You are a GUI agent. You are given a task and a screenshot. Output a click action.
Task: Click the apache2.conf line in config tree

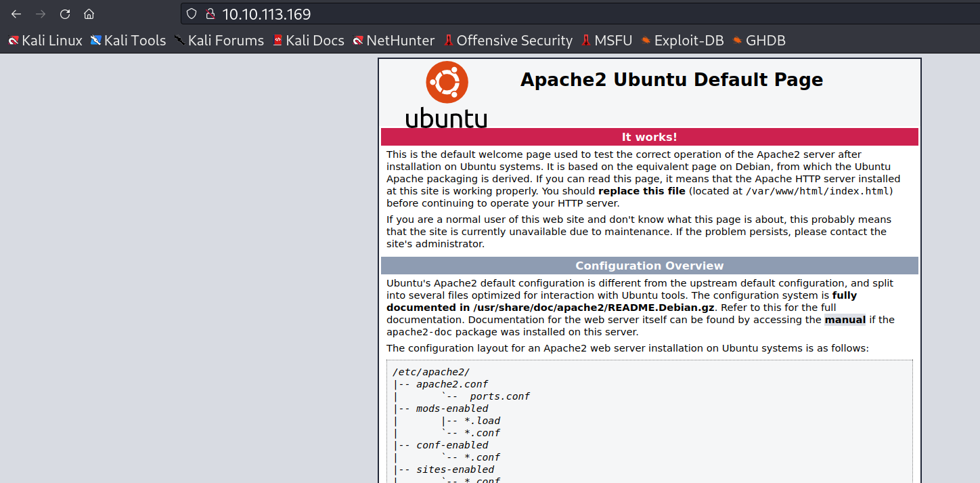452,384
